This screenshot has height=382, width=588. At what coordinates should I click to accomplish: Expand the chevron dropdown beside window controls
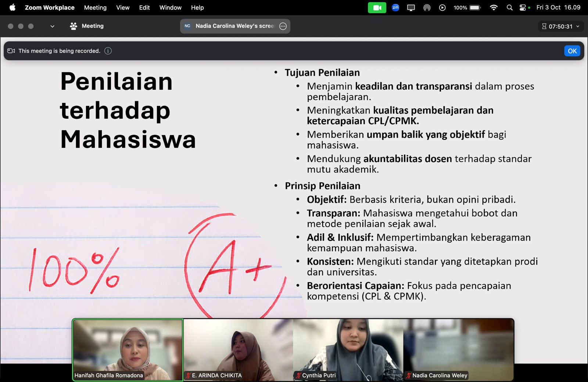[52, 26]
